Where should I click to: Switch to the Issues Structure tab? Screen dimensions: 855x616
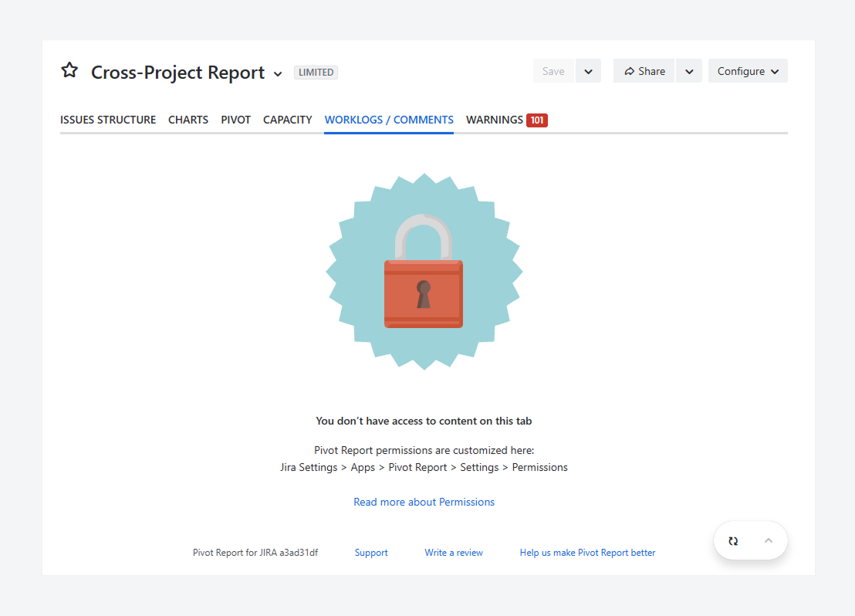108,120
